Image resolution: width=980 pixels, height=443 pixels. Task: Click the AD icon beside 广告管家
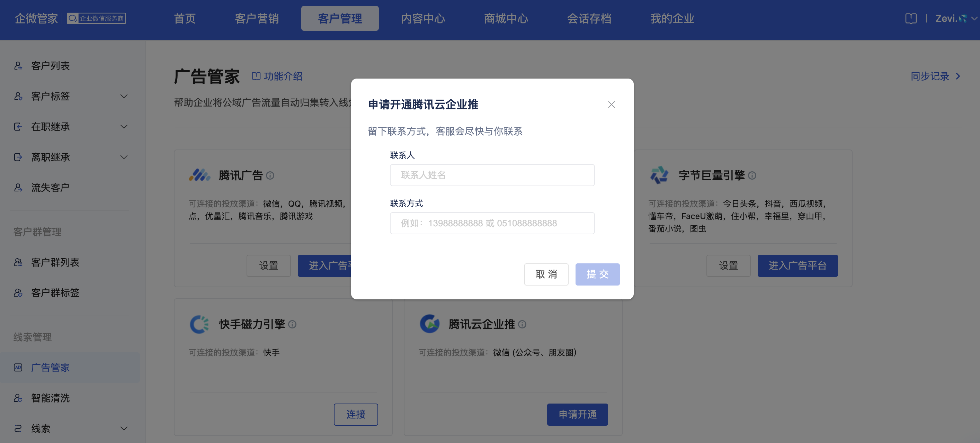coord(18,367)
